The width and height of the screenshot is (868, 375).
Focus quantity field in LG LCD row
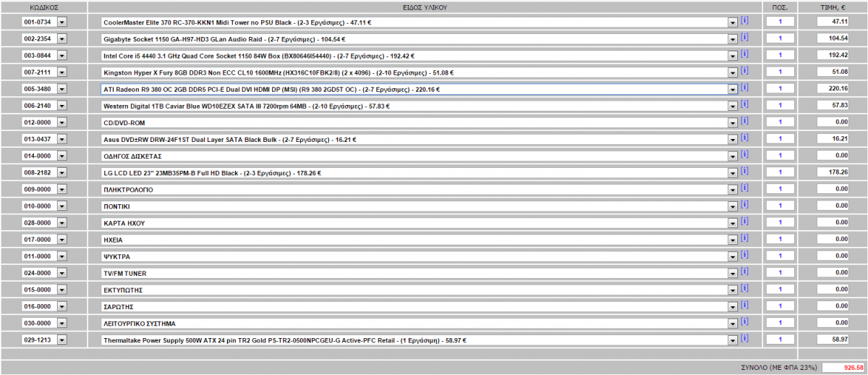780,172
